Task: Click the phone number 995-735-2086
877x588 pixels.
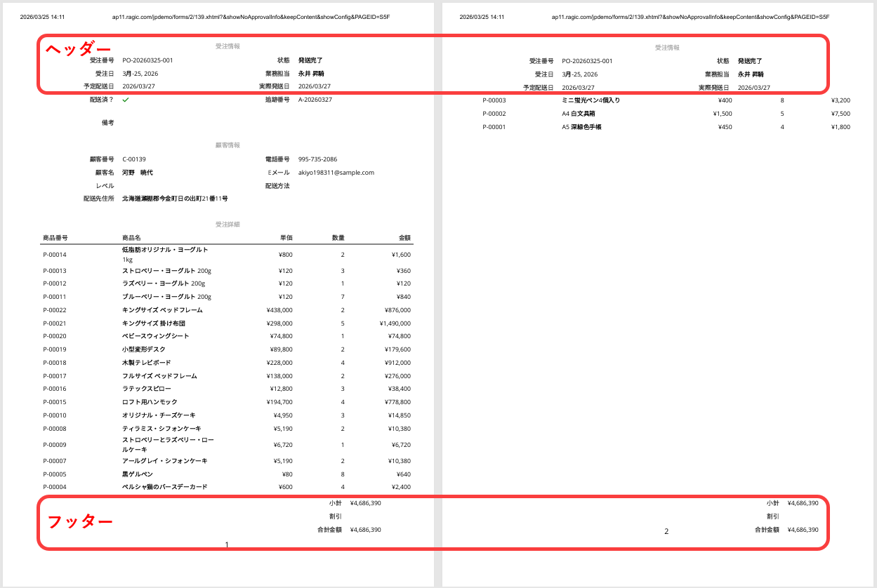Action: click(317, 159)
